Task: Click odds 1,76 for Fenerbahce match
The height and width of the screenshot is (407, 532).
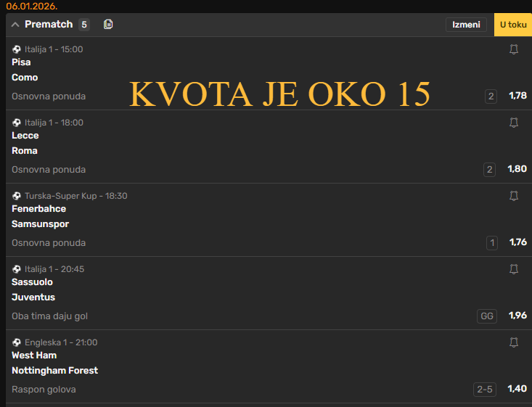Action: [517, 243]
